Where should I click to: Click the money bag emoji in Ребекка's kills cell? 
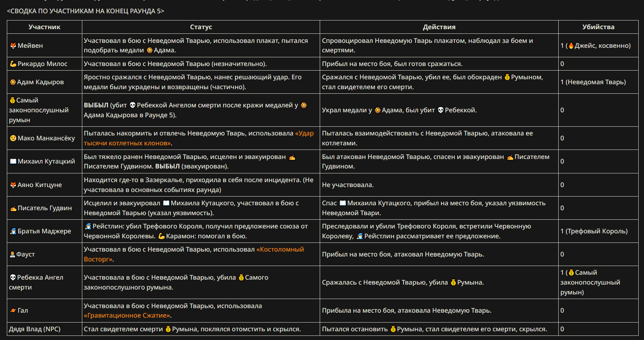coord(571,272)
